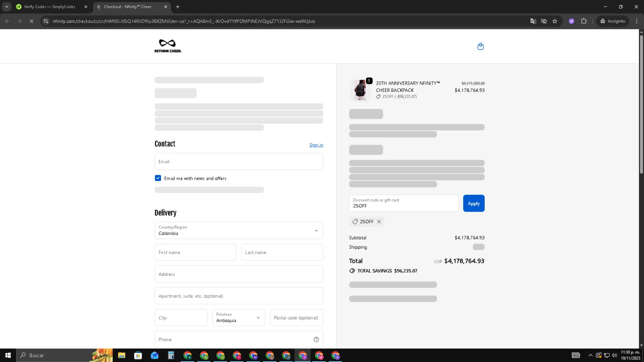The height and width of the screenshot is (362, 644).
Task: Show hidden system tray icons
Action: [590, 355]
